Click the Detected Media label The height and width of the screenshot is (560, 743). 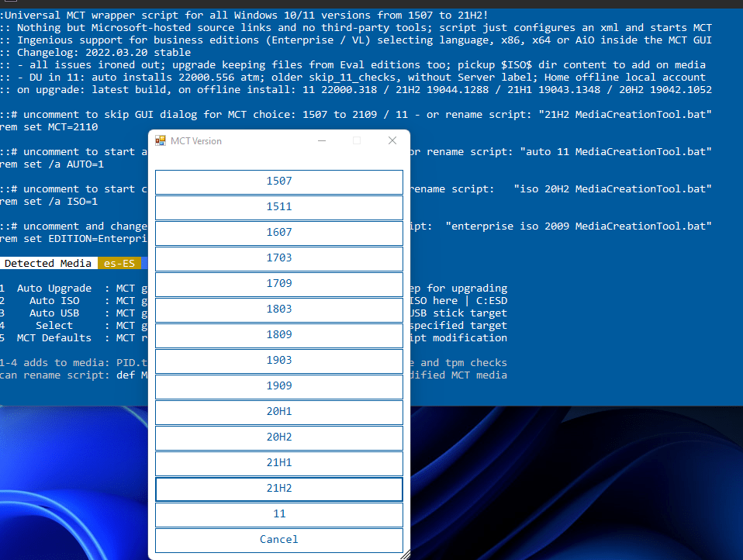pos(48,263)
